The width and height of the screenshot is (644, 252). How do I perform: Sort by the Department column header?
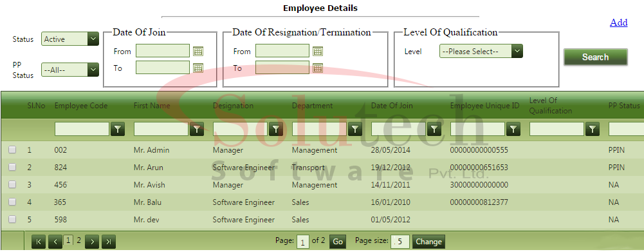[x=312, y=106]
